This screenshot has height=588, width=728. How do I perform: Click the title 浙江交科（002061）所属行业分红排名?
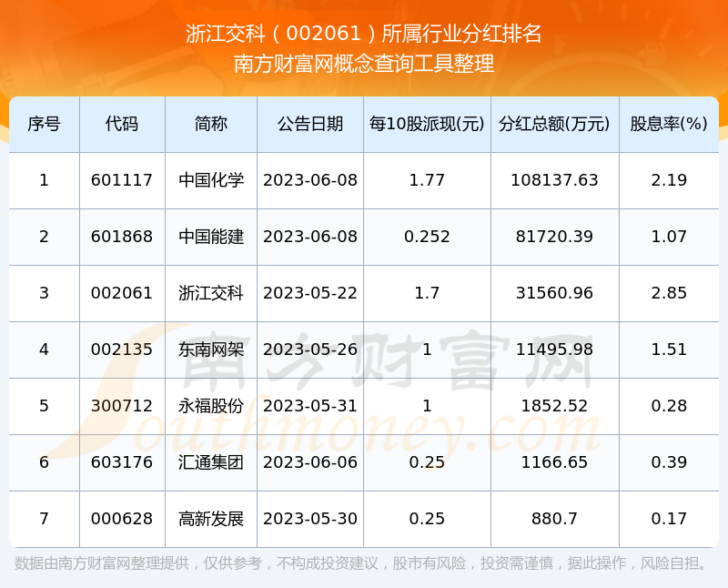(x=363, y=34)
